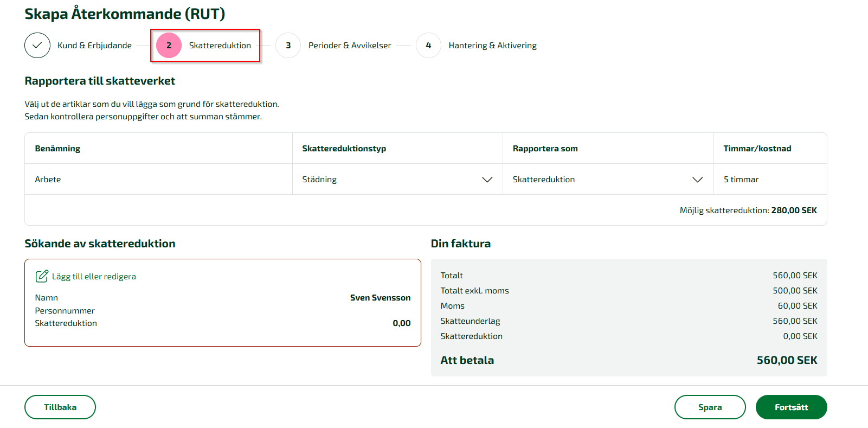Viewport: 868px width, 428px height.
Task: Click the Skatteunderlag 560,00 SEK value
Action: coord(795,321)
